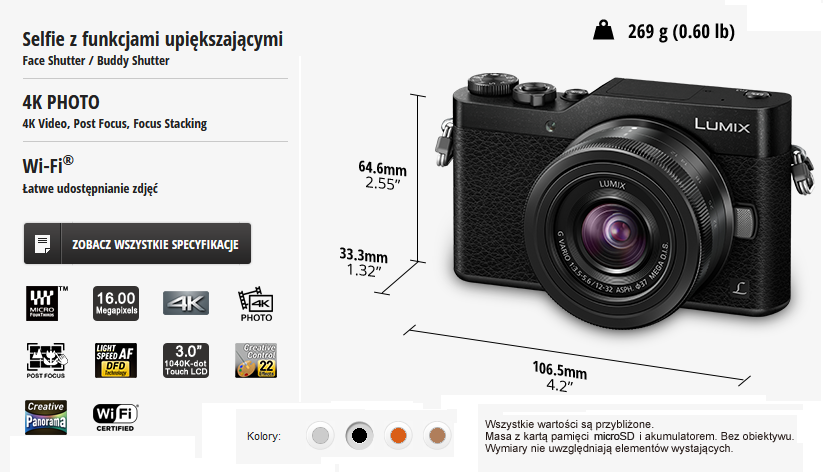Screen dimensions: 823x472
Task: Click the 4K PHOTO feature heading
Action: click(x=61, y=102)
